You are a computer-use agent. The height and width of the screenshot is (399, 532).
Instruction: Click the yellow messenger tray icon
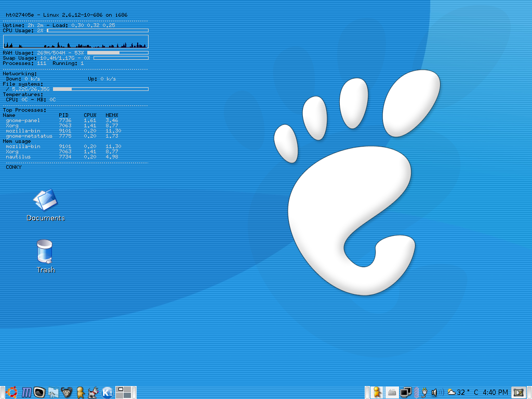coord(377,392)
